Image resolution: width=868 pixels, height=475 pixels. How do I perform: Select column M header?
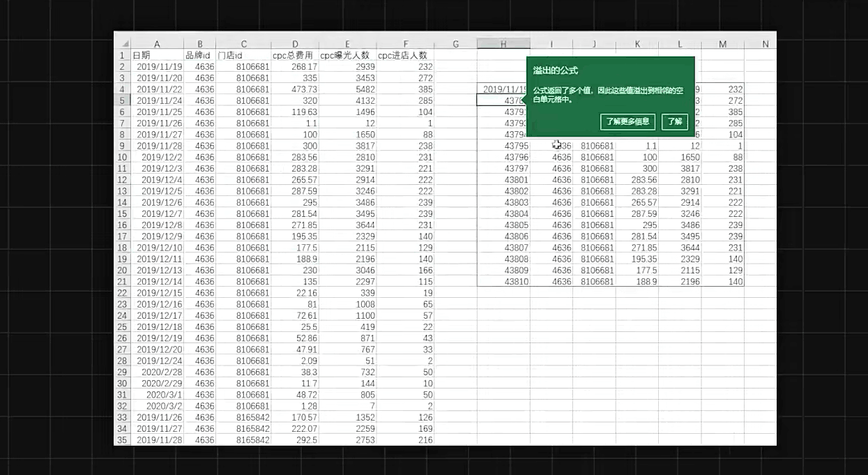722,44
